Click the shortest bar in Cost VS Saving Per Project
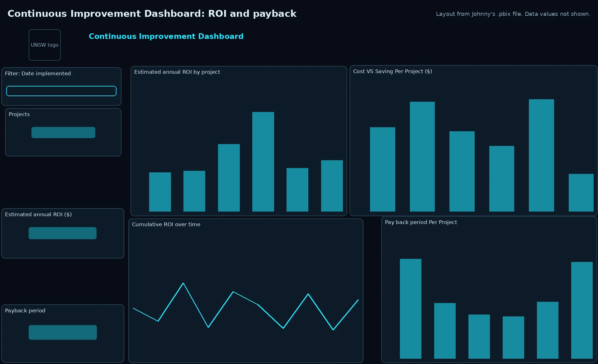598x364 pixels. click(581, 193)
